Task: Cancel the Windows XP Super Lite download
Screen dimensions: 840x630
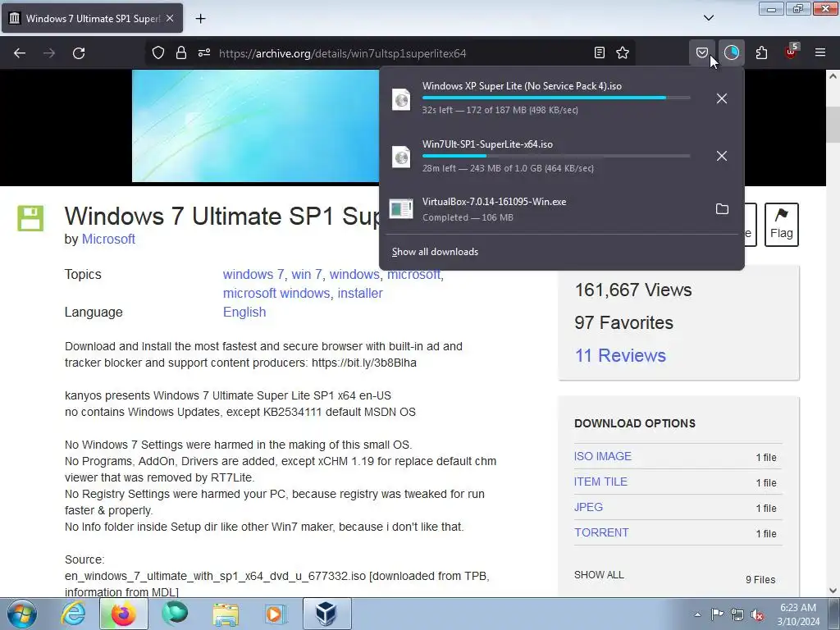Action: [722, 98]
